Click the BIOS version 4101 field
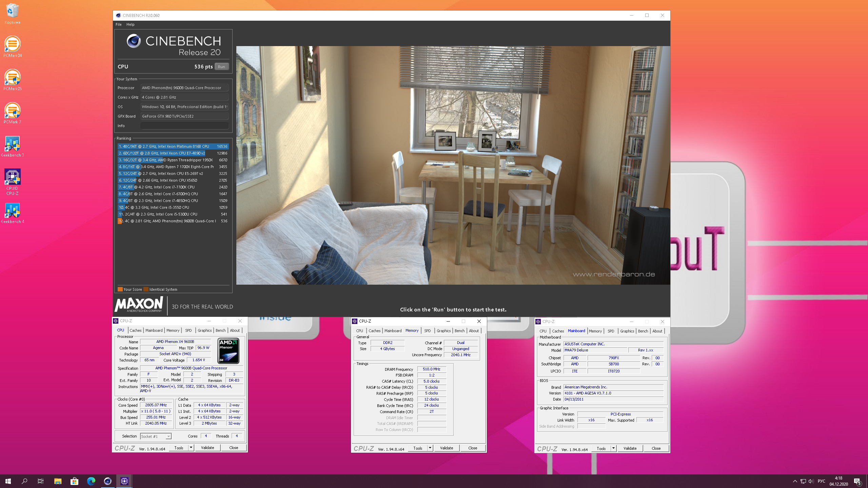Viewport: 868px width, 488px height. tap(613, 393)
